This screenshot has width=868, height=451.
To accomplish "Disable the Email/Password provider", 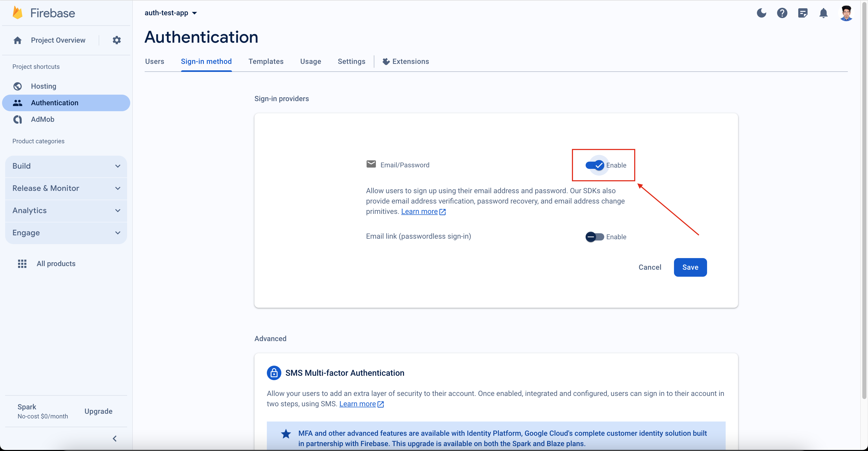I will [x=595, y=165].
